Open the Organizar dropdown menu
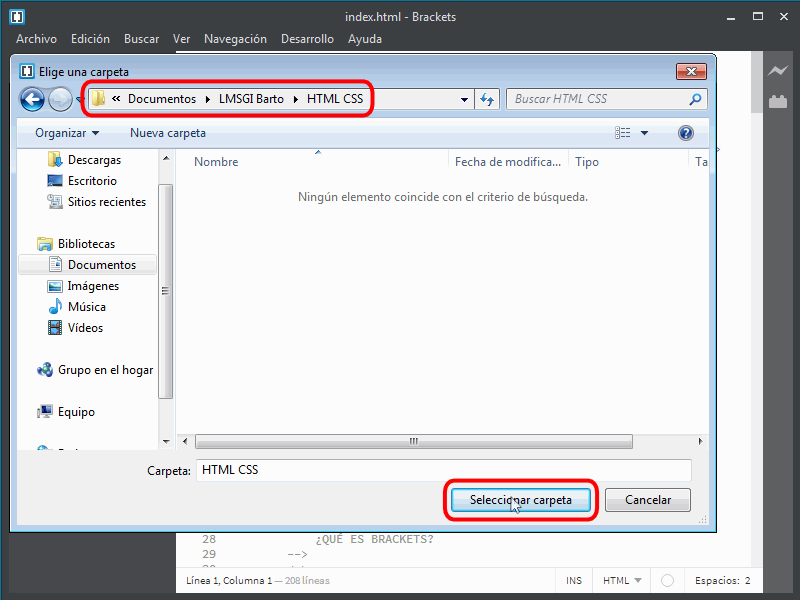The height and width of the screenshot is (600, 800). [x=67, y=133]
